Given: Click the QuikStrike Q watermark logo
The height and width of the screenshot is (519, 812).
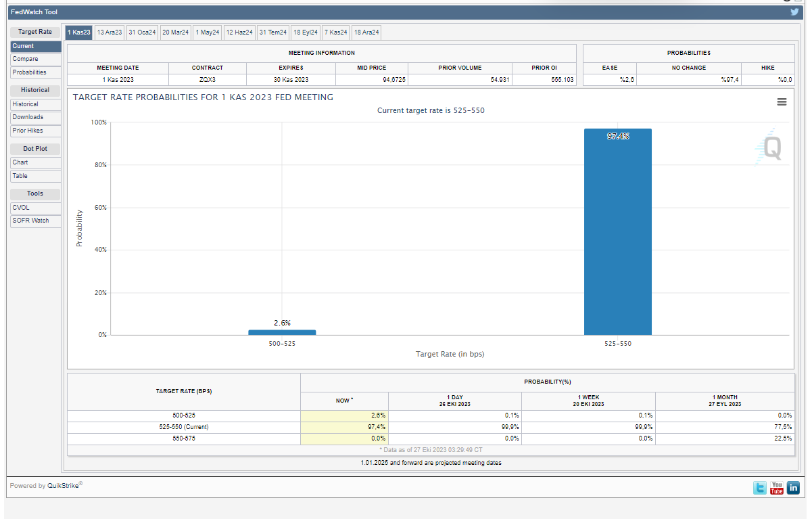Looking at the screenshot, I should click(771, 148).
